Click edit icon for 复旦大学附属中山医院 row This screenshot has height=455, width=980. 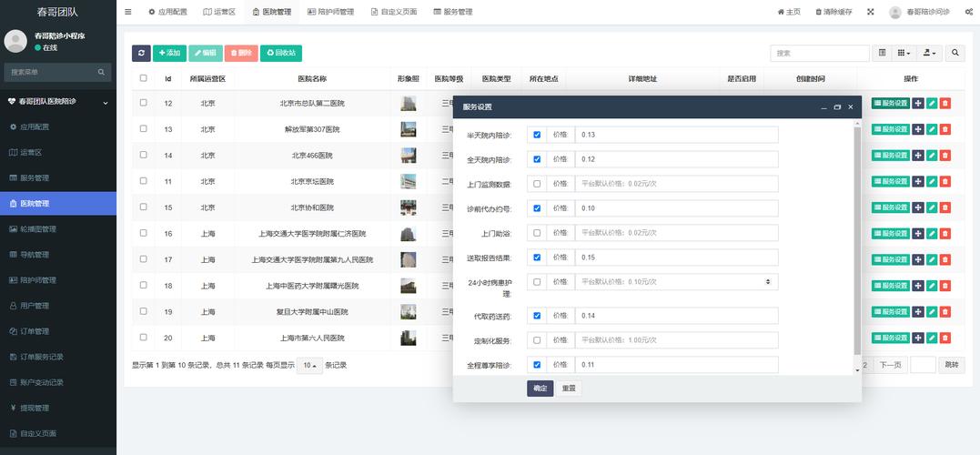click(x=932, y=311)
